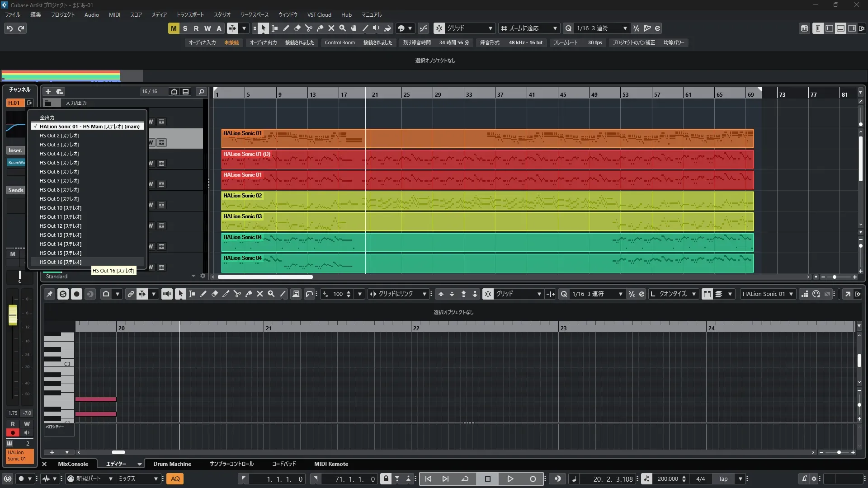
Task: Click the Add Track plus icon
Action: point(48,91)
